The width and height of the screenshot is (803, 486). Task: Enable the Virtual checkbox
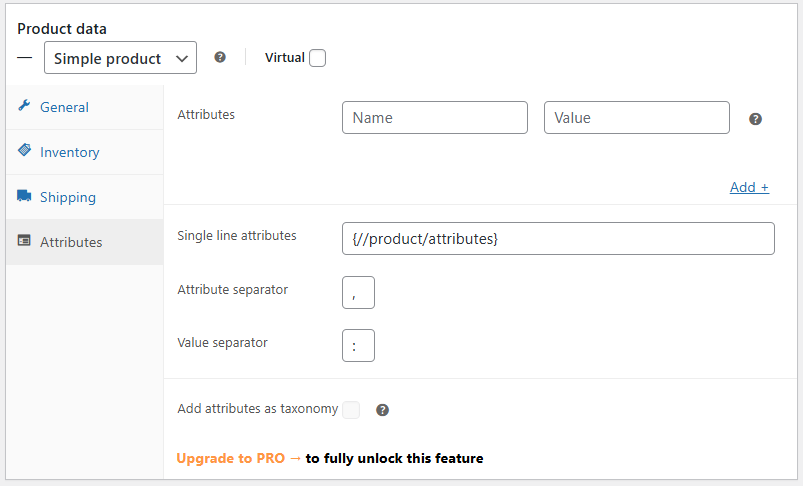[x=317, y=58]
